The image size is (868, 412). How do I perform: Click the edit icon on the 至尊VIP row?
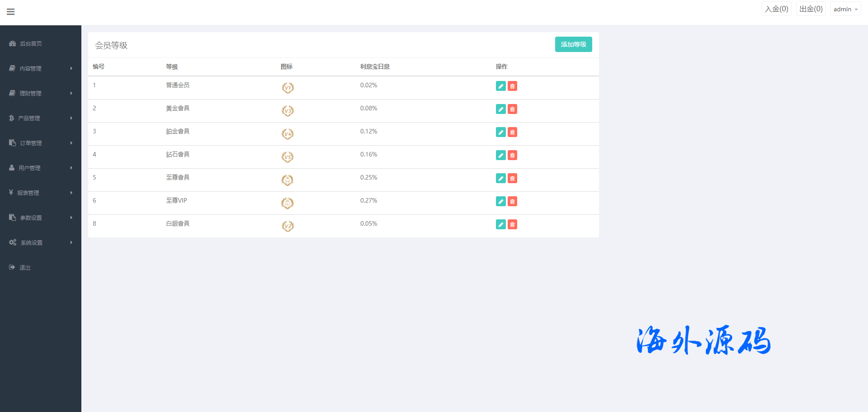click(500, 202)
